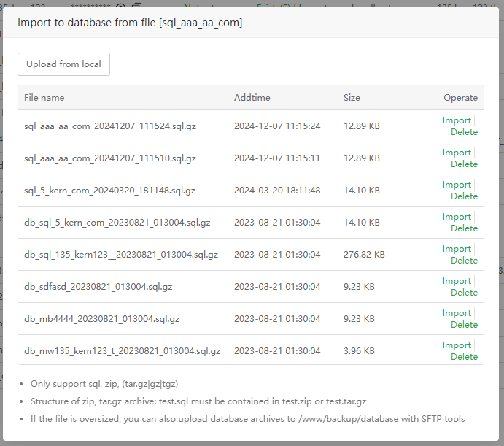This screenshot has width=504, height=446.
Task: Click the File name column header
Action: click(x=44, y=98)
